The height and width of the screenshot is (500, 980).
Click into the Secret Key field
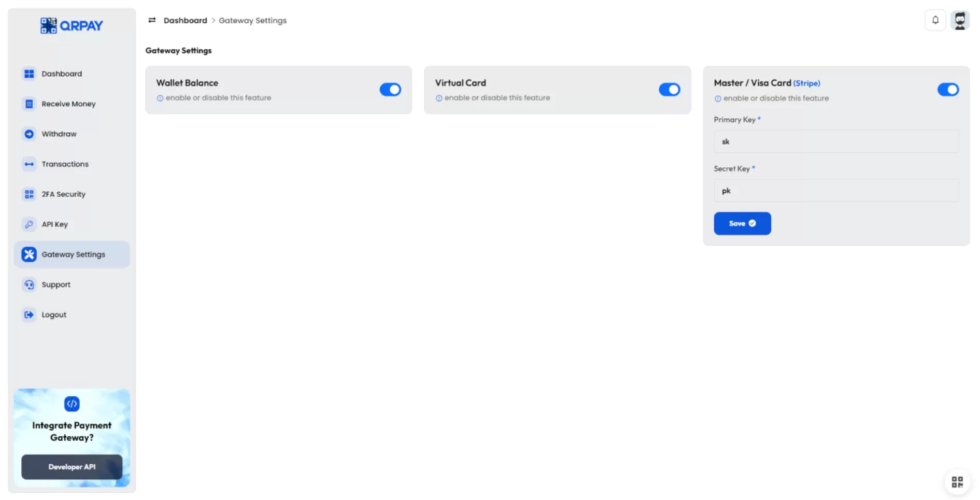coord(835,191)
